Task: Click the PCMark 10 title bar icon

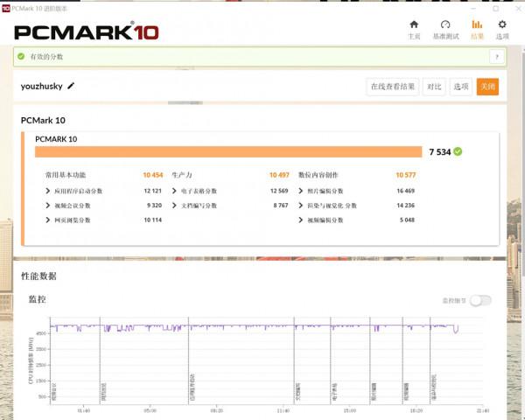Action: 6,9
